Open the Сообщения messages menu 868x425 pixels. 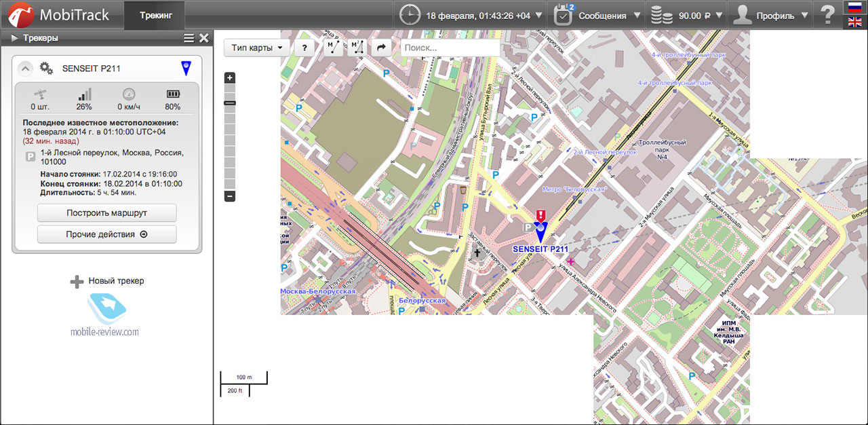click(597, 15)
